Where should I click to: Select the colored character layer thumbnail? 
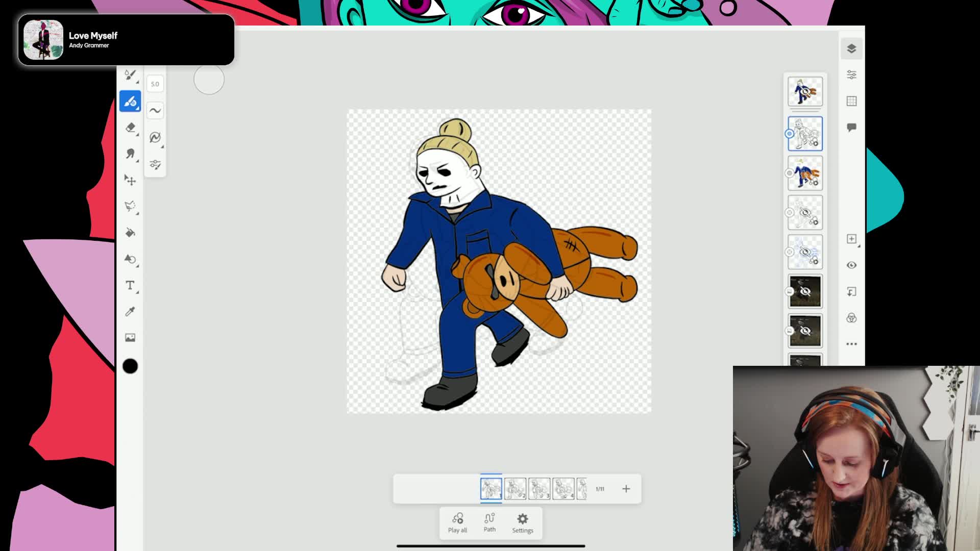805,173
